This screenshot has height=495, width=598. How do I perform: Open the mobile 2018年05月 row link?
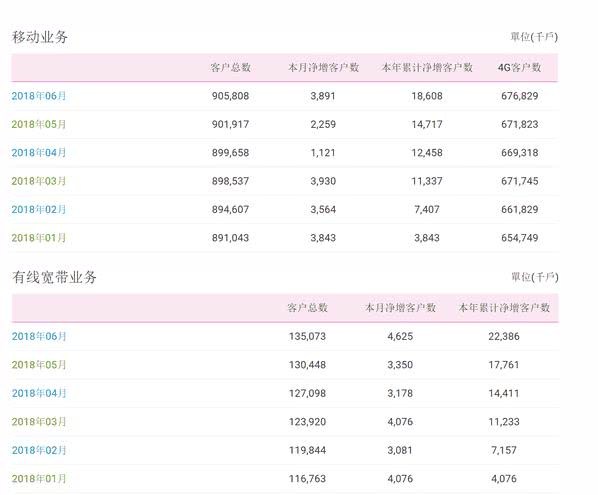click(39, 124)
